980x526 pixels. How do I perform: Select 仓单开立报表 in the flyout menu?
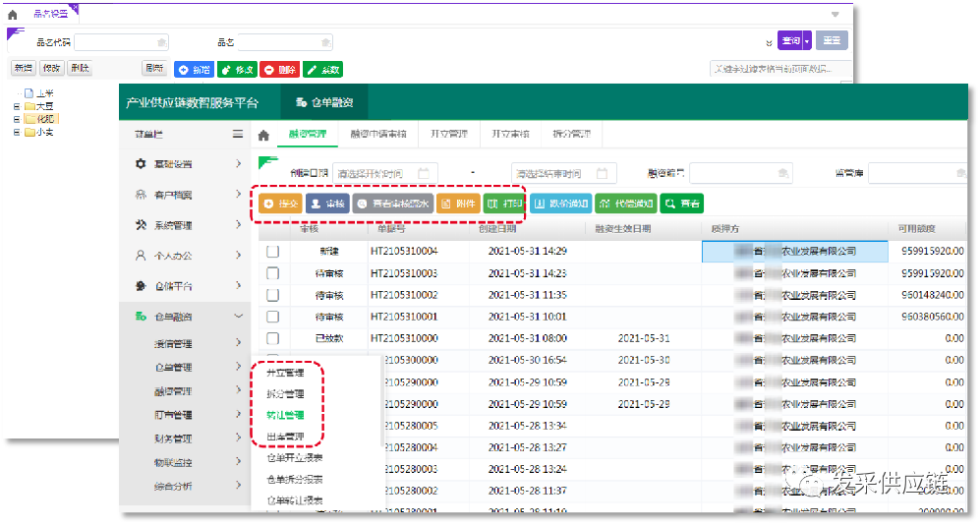294,458
